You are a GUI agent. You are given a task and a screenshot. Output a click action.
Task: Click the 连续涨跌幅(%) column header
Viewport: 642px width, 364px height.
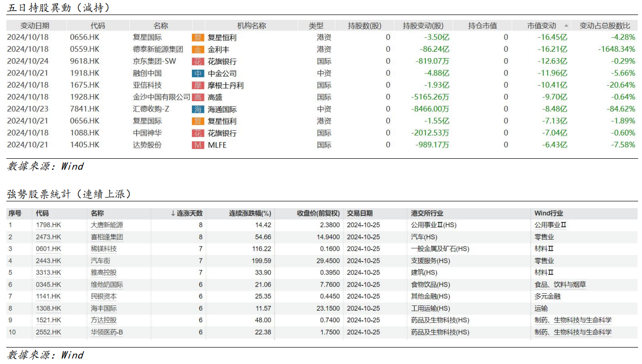(x=250, y=213)
